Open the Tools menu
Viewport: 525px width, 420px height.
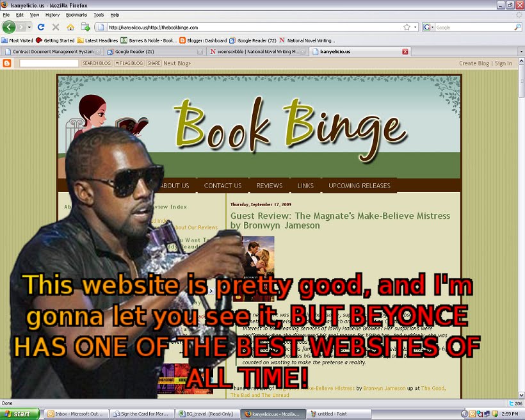[x=99, y=15]
